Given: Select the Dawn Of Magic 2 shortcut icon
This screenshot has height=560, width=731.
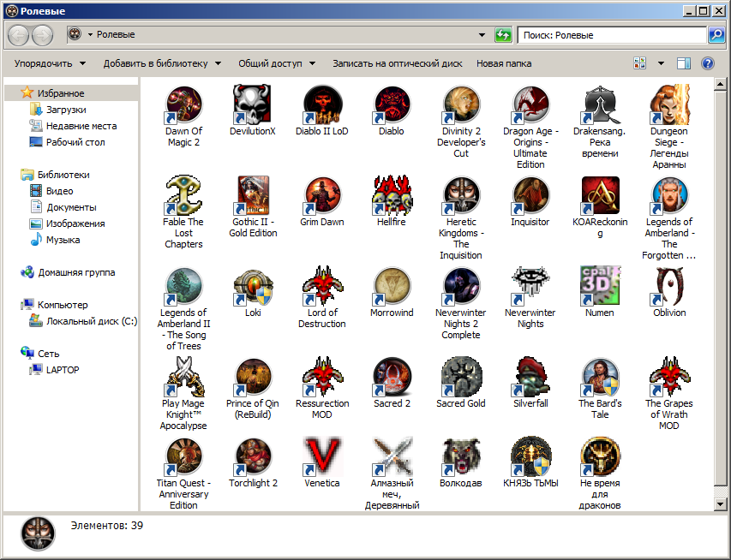Looking at the screenshot, I should [x=183, y=104].
